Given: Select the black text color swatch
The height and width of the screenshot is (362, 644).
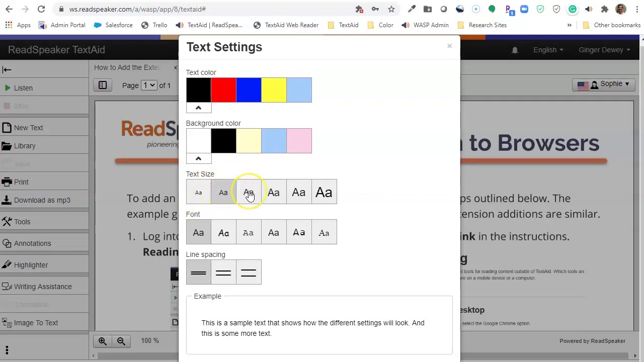Looking at the screenshot, I should pos(199,90).
